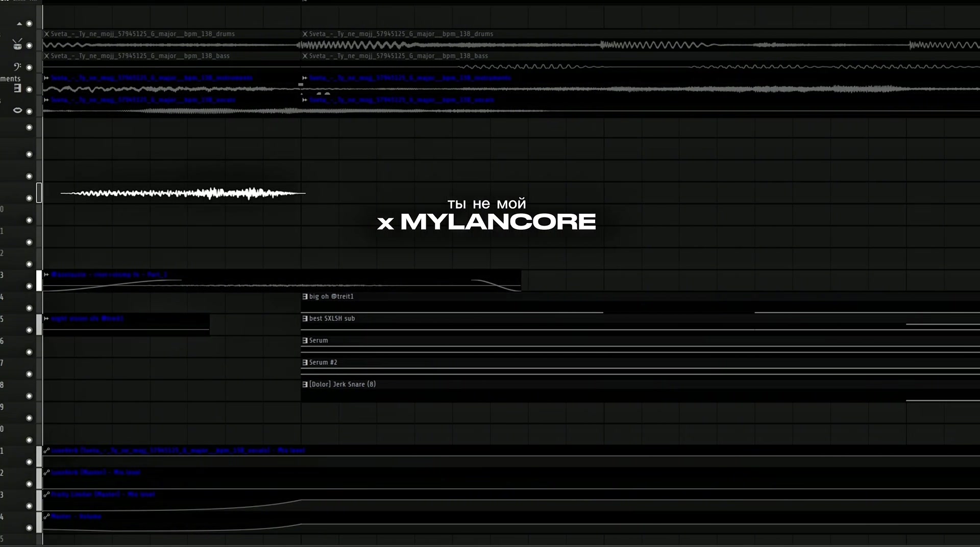Mute the track containing 'Serum #2'
Screen dimensions: 980x547
tap(29, 374)
